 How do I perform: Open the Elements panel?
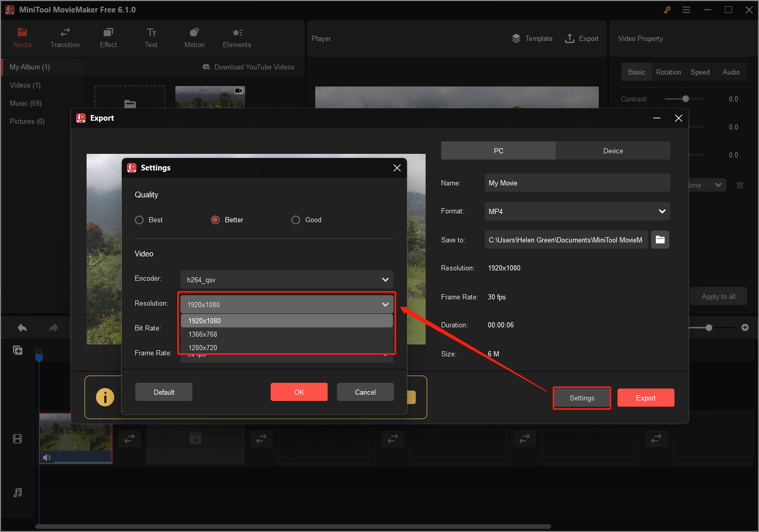click(236, 38)
